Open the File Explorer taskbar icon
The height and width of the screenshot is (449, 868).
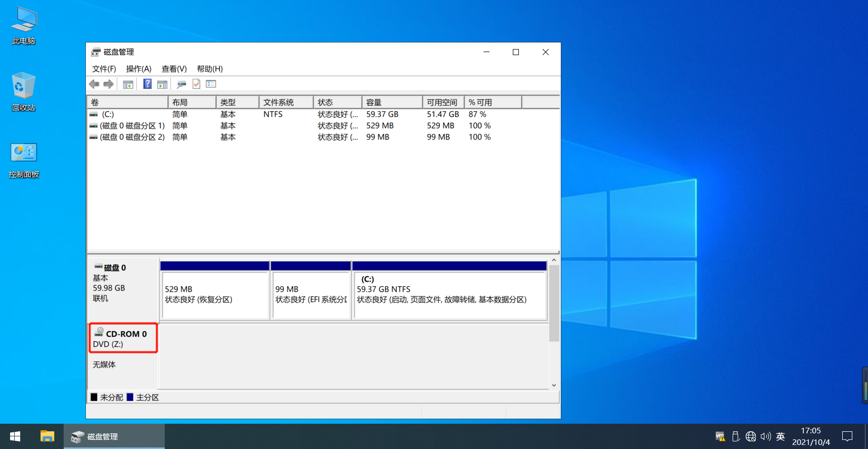tap(47, 436)
